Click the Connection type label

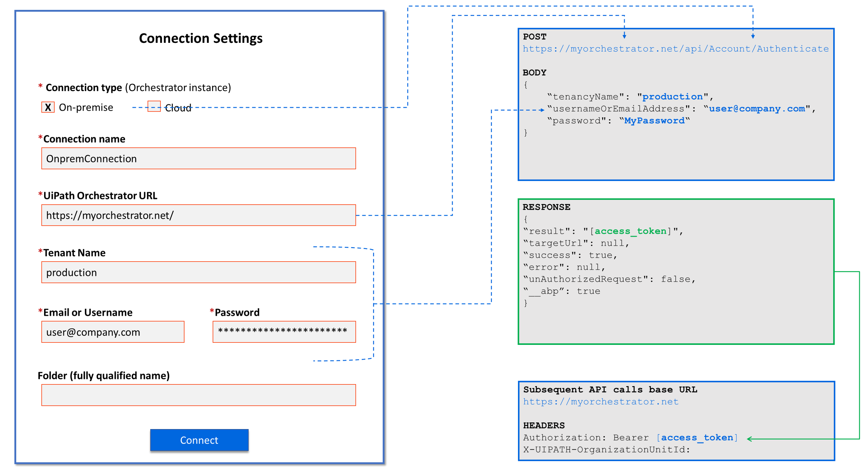point(84,88)
